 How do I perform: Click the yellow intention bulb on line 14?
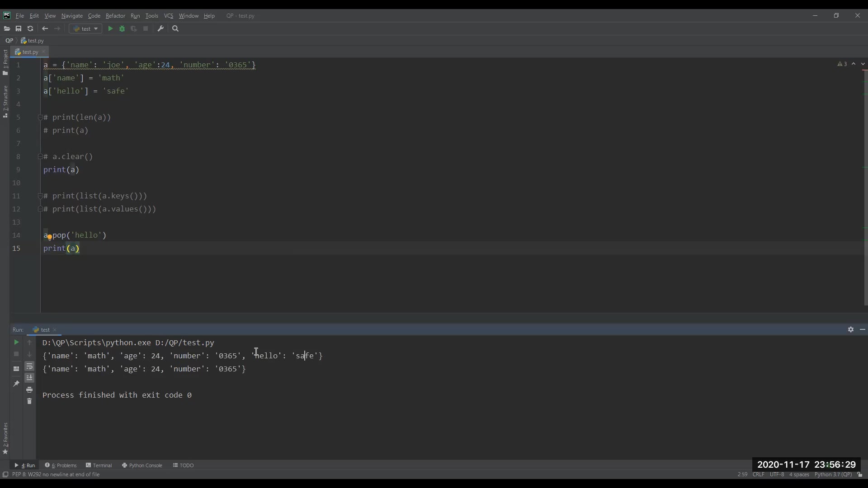click(50, 237)
